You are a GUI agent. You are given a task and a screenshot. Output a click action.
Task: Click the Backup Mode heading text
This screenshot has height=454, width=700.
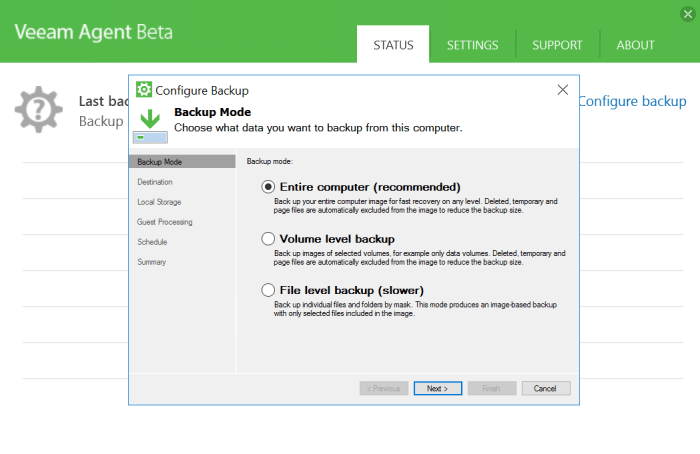point(212,112)
